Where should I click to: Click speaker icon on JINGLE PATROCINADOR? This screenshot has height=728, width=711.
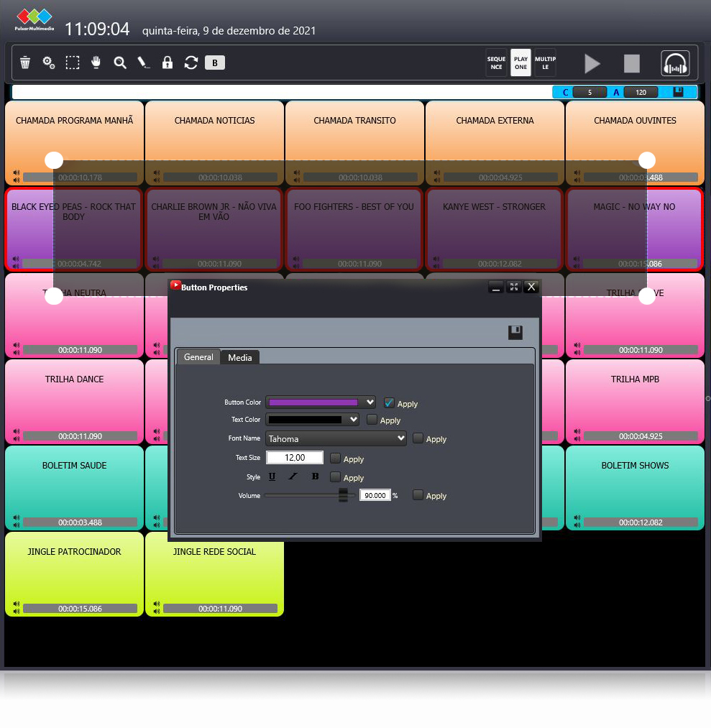click(x=17, y=607)
